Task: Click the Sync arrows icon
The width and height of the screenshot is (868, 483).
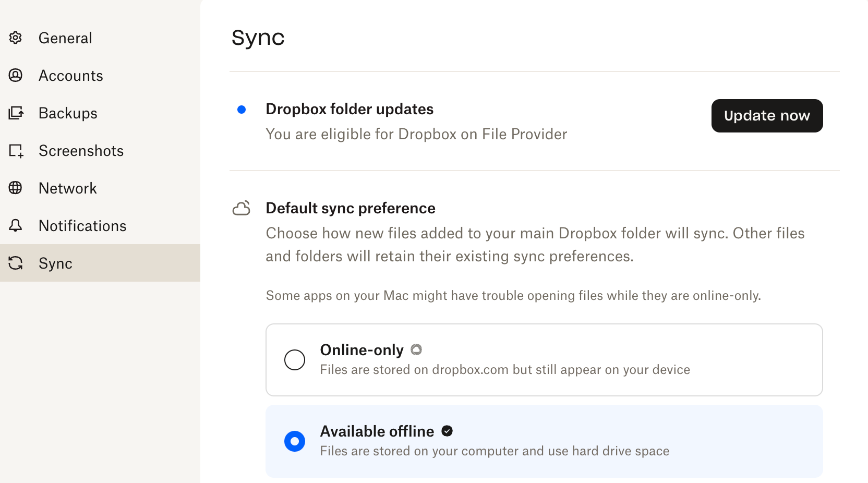Action: (16, 263)
